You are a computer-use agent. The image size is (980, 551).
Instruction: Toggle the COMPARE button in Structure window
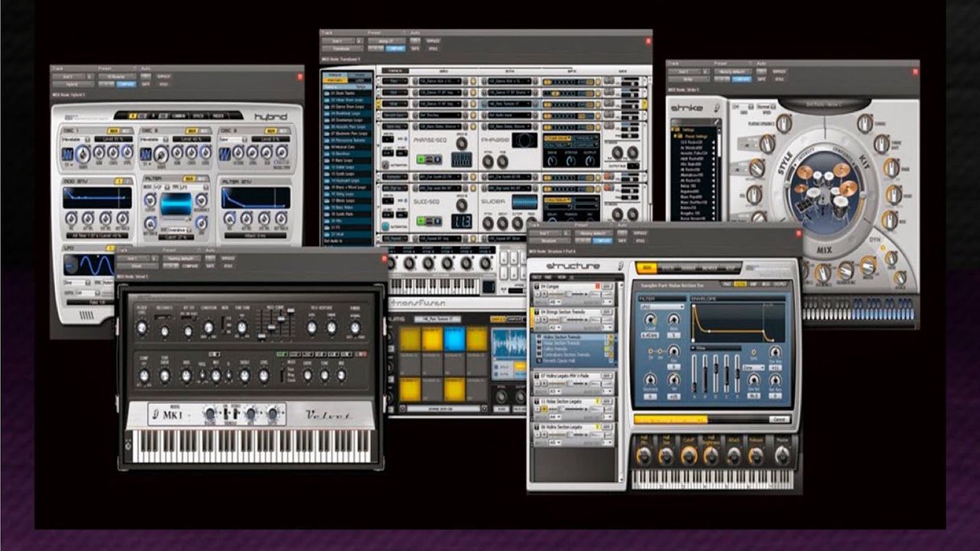[602, 241]
